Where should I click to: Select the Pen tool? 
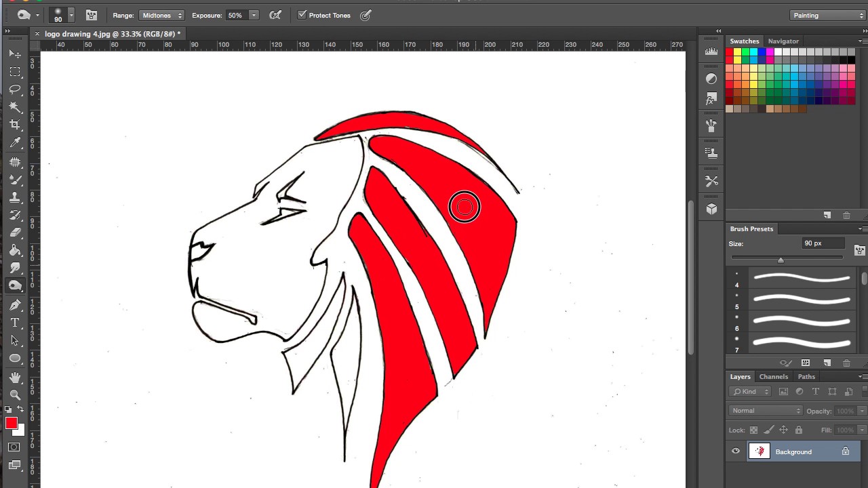[15, 305]
